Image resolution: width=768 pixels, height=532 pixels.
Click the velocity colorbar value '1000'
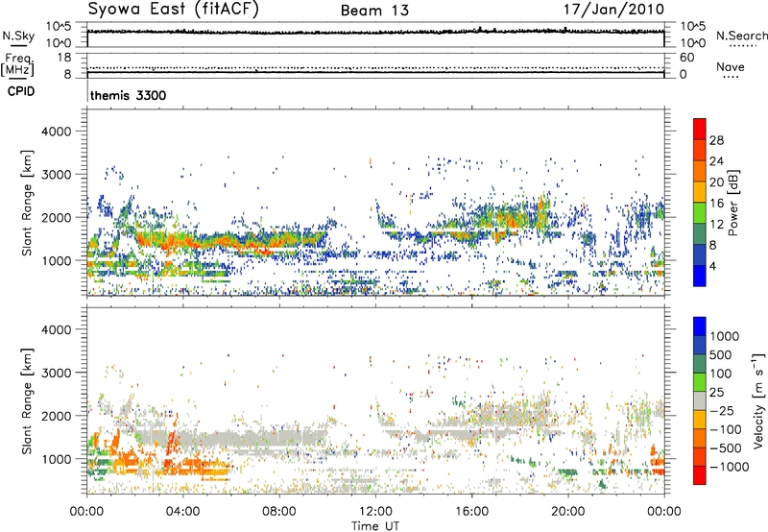725,336
